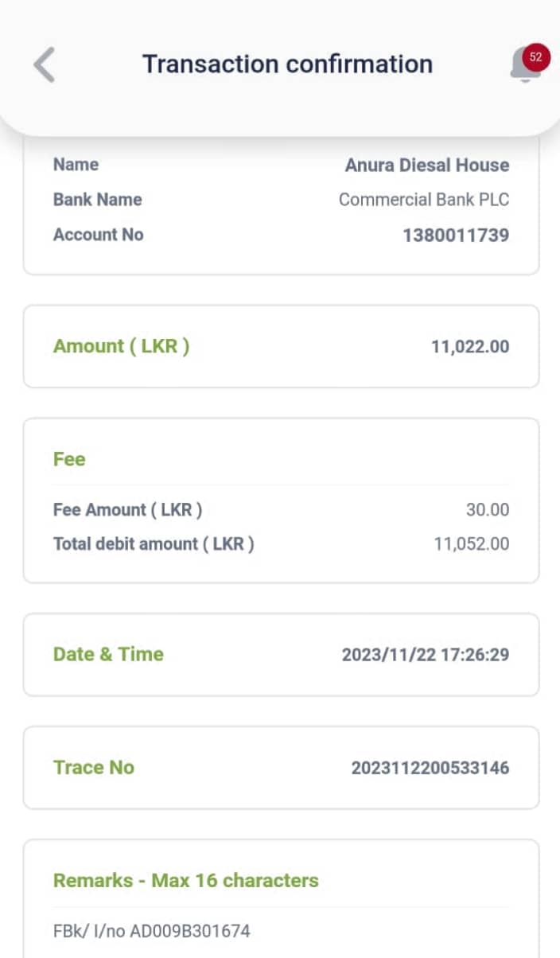The width and height of the screenshot is (560, 958).
Task: Select the amount value 11,022.00
Action: click(x=470, y=347)
